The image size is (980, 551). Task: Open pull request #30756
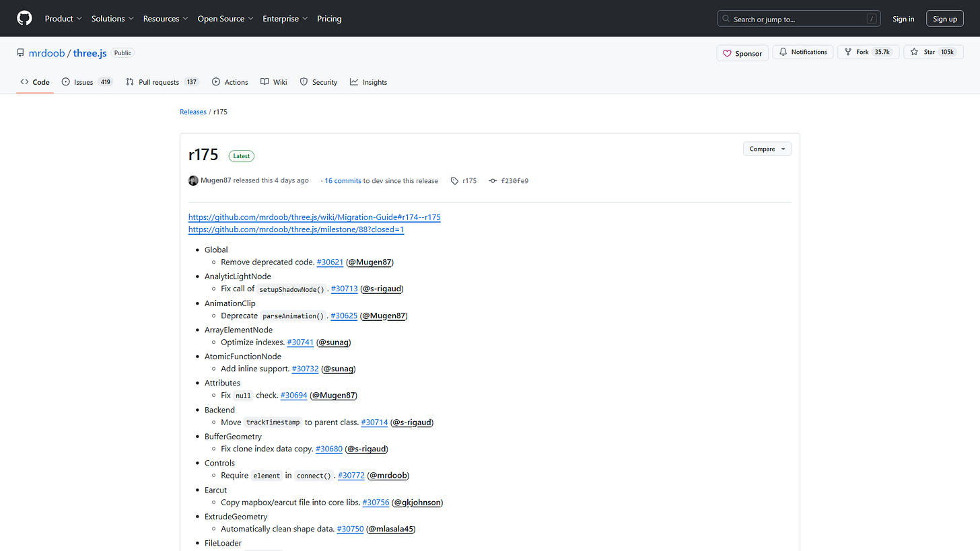[x=376, y=502]
